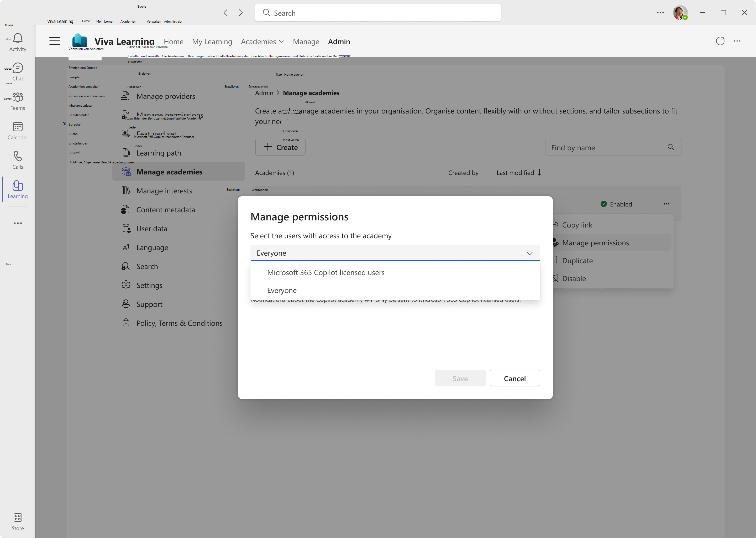756x538 pixels.
Task: Expand the Academies navigation chevron
Action: 282,42
